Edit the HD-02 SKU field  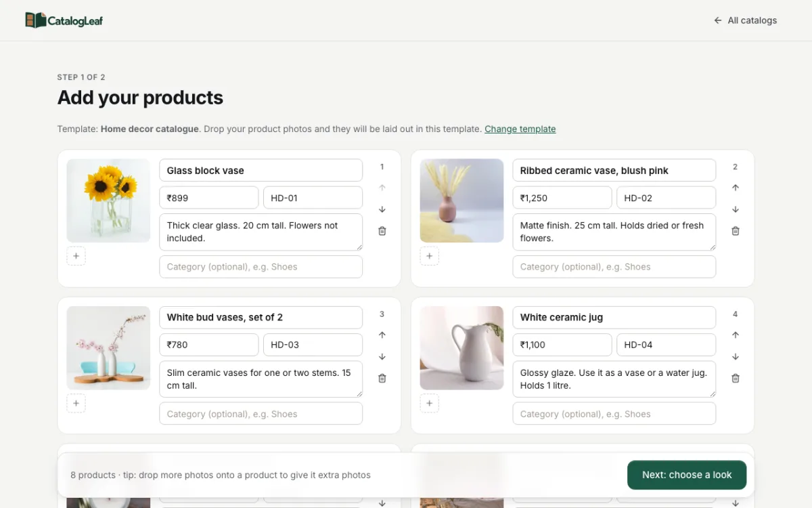(666, 198)
